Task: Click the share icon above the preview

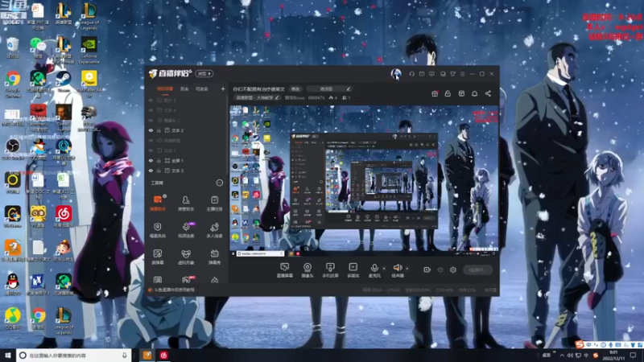Action: [x=488, y=93]
